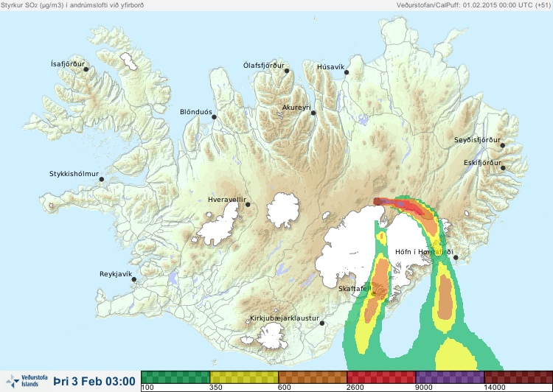Click the purple 9000 legend swatch
The width and height of the screenshot is (553, 392).
coord(450,377)
